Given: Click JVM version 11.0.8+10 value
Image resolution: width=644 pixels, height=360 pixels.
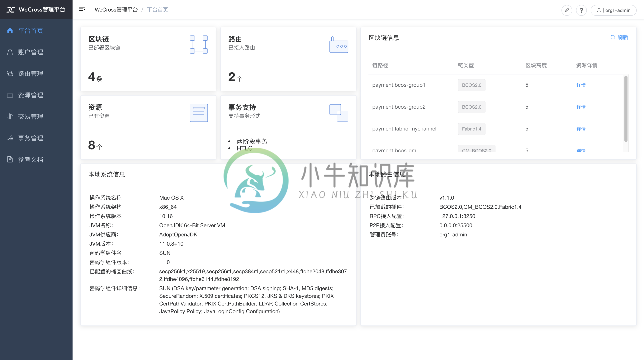Looking at the screenshot, I should coord(171,244).
